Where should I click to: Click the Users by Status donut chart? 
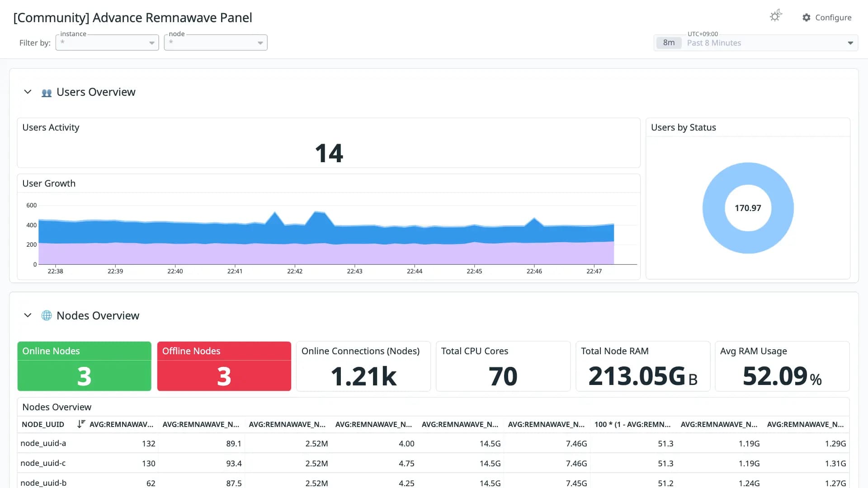pos(748,208)
